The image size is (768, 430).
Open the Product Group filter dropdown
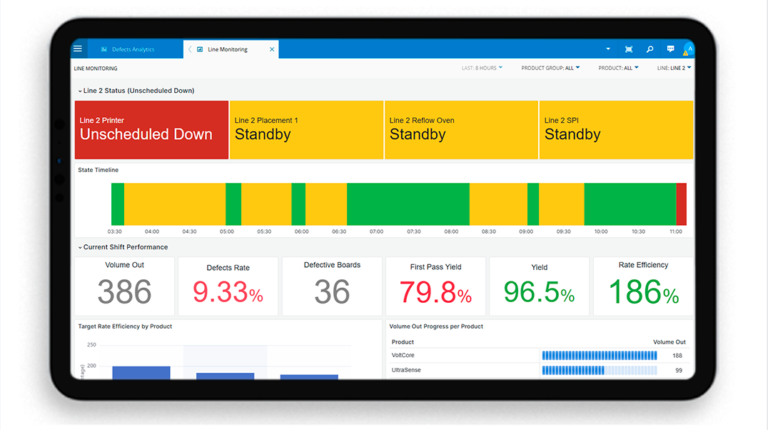[x=550, y=68]
